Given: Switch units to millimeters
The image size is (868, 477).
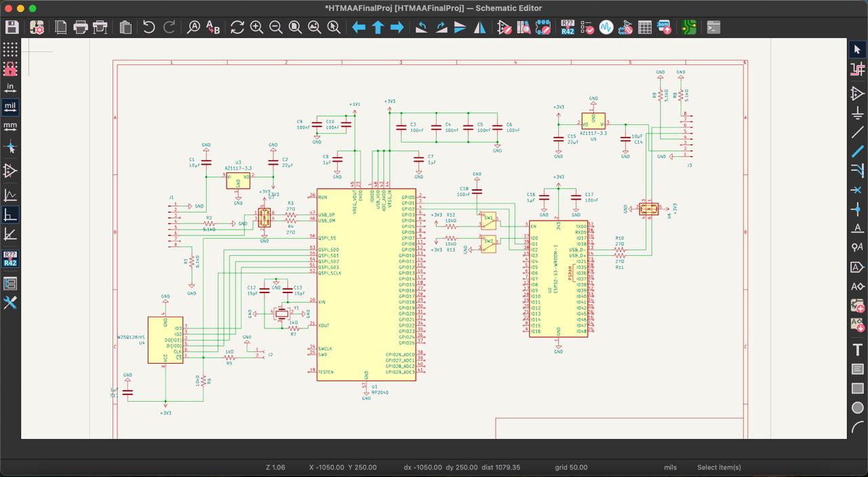Looking at the screenshot, I should (x=10, y=126).
